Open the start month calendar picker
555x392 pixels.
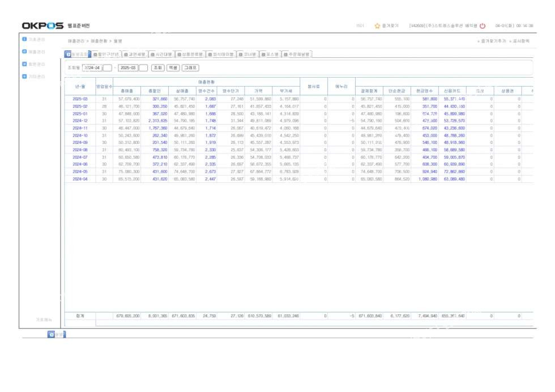click(107, 67)
